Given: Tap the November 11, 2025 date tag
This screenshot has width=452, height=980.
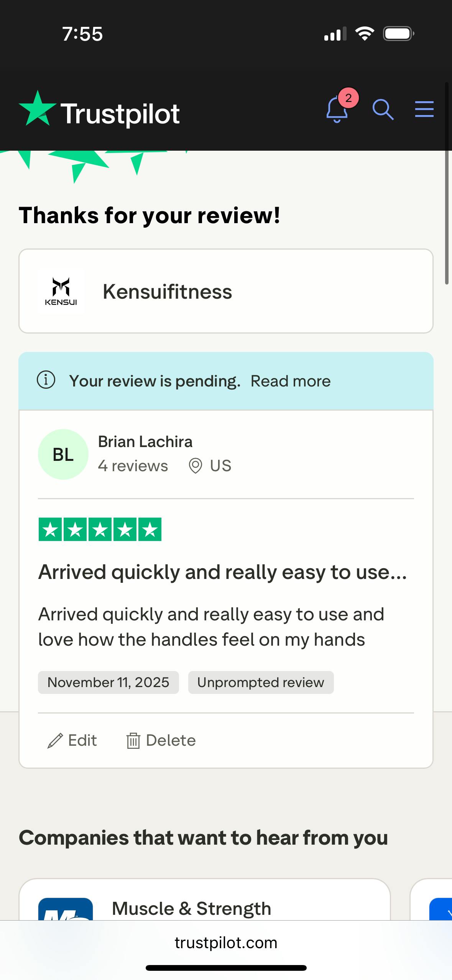Looking at the screenshot, I should pyautogui.click(x=108, y=682).
